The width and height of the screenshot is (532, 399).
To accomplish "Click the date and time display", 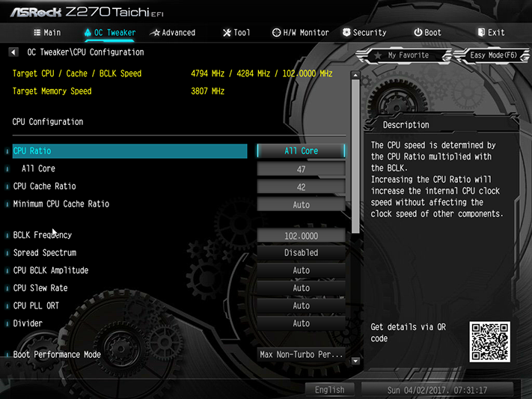I will pyautogui.click(x=437, y=390).
